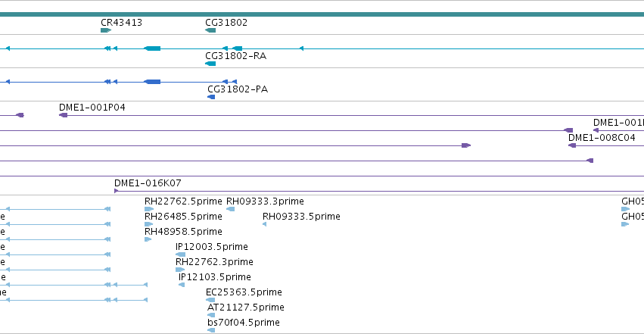Select RH26485.5prime EST label

(x=183, y=217)
